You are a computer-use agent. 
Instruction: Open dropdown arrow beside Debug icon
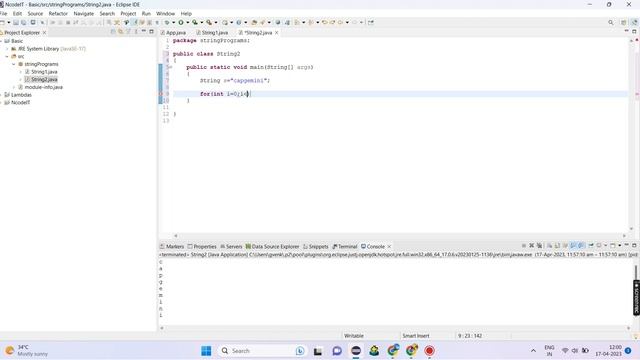[x=173, y=22]
